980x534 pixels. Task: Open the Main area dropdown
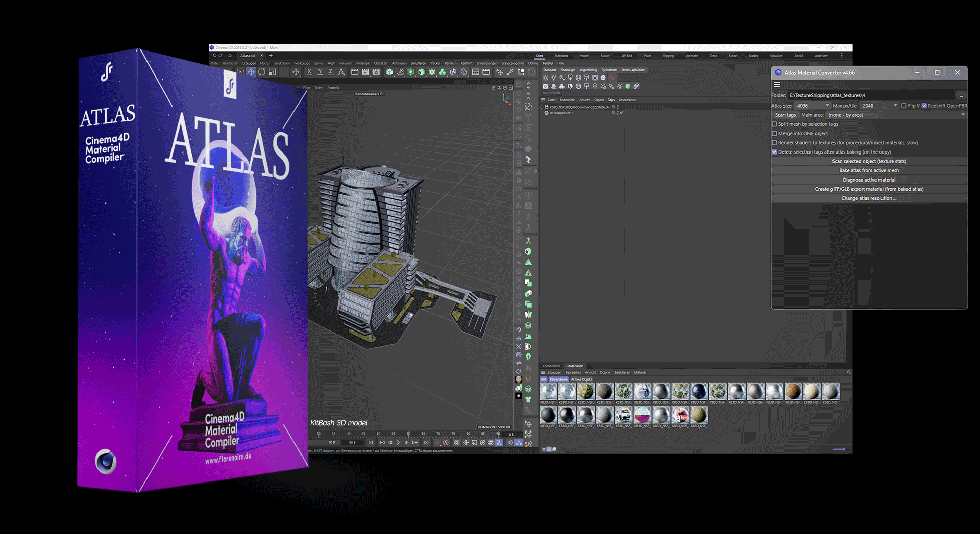point(896,115)
